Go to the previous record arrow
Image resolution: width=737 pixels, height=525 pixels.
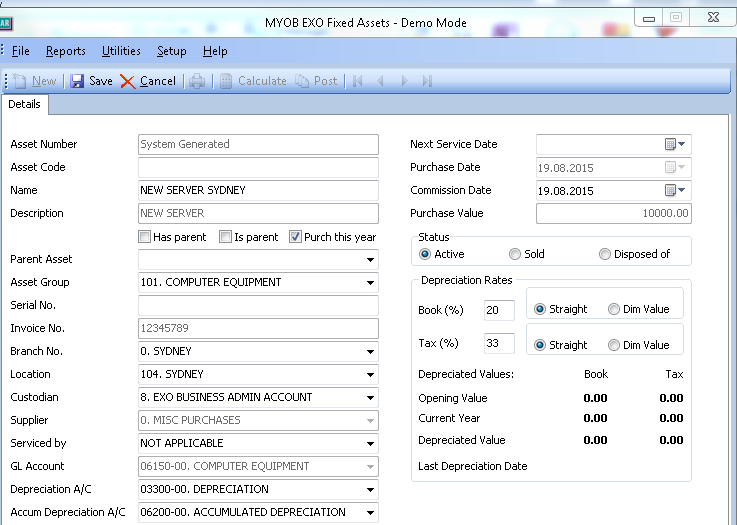tap(380, 81)
